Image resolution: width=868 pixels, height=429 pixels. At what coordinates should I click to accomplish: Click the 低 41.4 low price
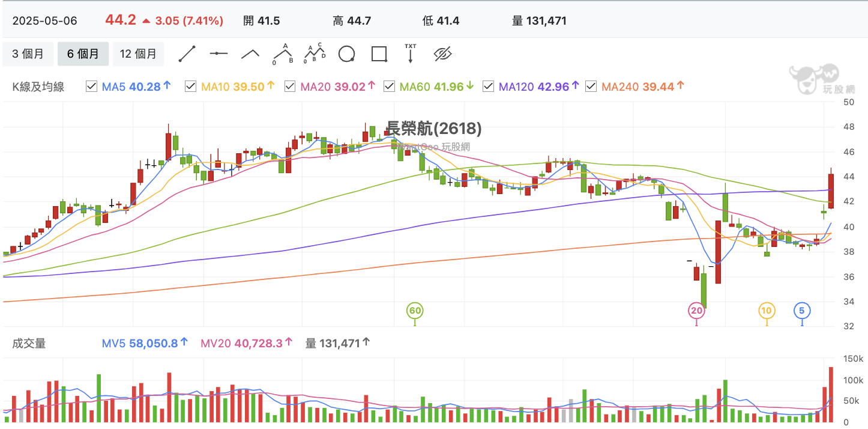coord(441,20)
